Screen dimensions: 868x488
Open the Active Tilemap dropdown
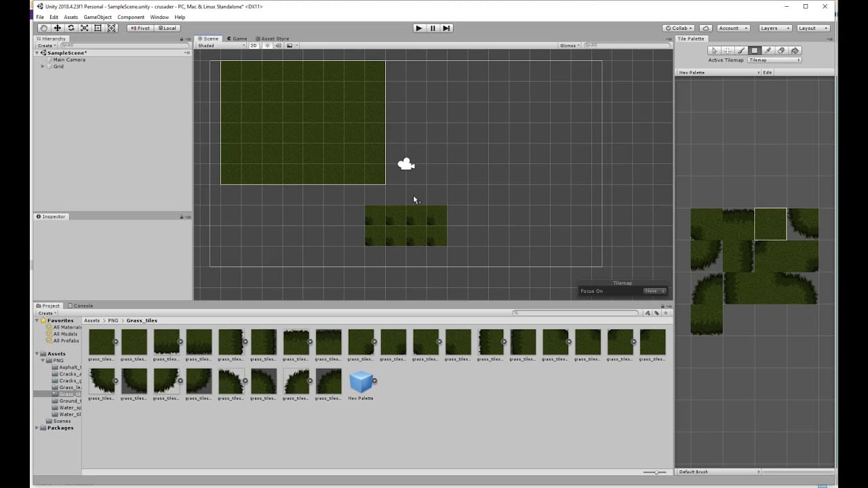[x=774, y=60]
